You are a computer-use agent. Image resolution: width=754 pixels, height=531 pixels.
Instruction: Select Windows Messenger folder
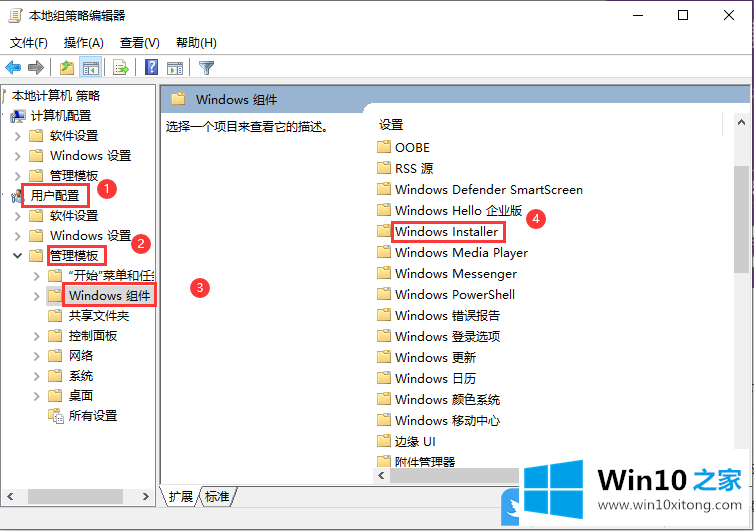coord(456,273)
